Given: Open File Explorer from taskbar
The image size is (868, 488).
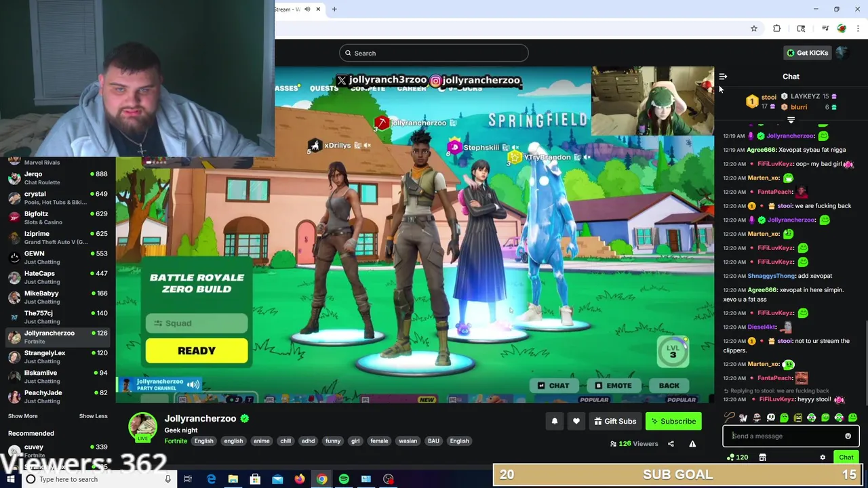Looking at the screenshot, I should coord(233,479).
